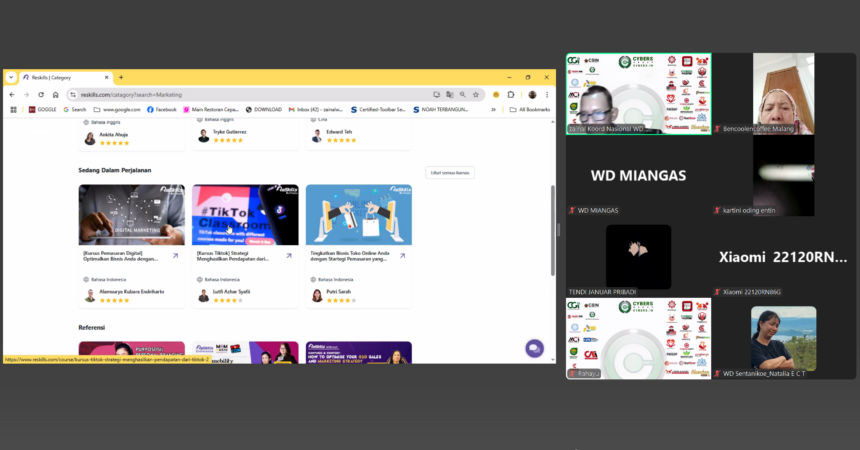Click instructor Ankita Ahuja
Screen dimensions: 860x450
(x=114, y=134)
